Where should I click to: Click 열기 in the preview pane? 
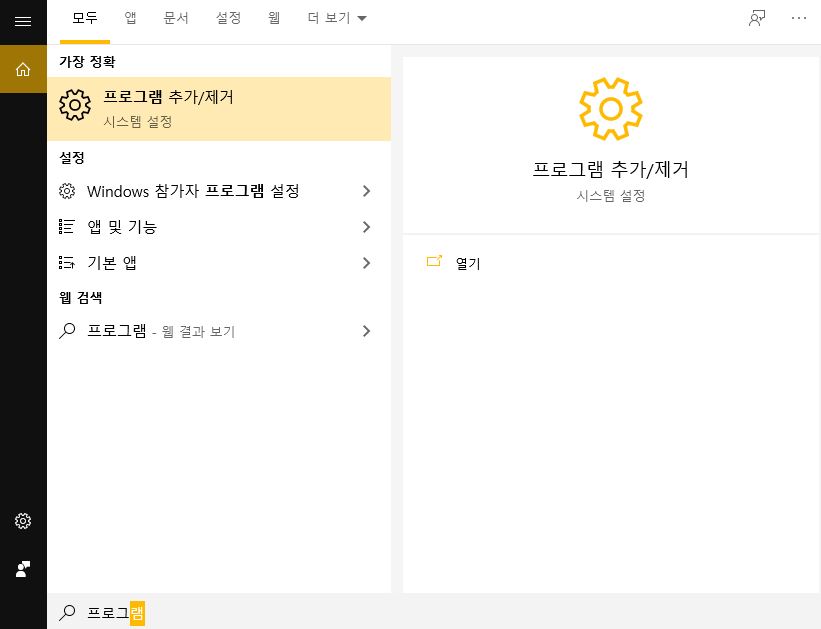(x=468, y=263)
